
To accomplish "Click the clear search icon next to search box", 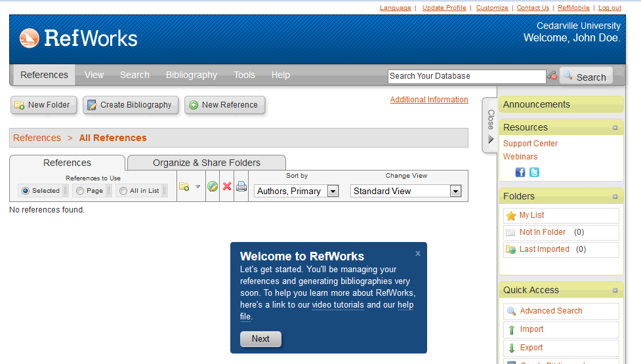I will (552, 75).
